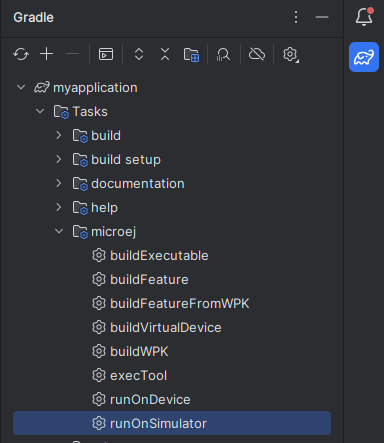Click the gear icon beside runOnDevice
Screen dimensions: 384x443
pos(99,399)
